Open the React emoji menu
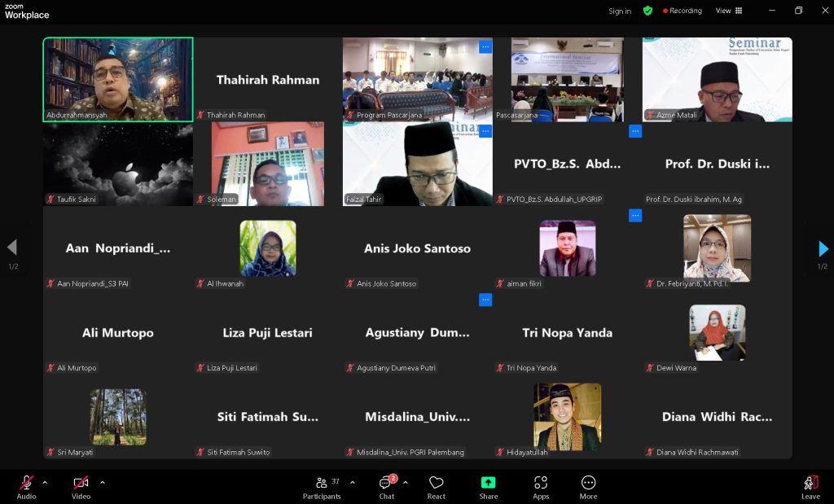The width and height of the screenshot is (834, 504). 437,487
